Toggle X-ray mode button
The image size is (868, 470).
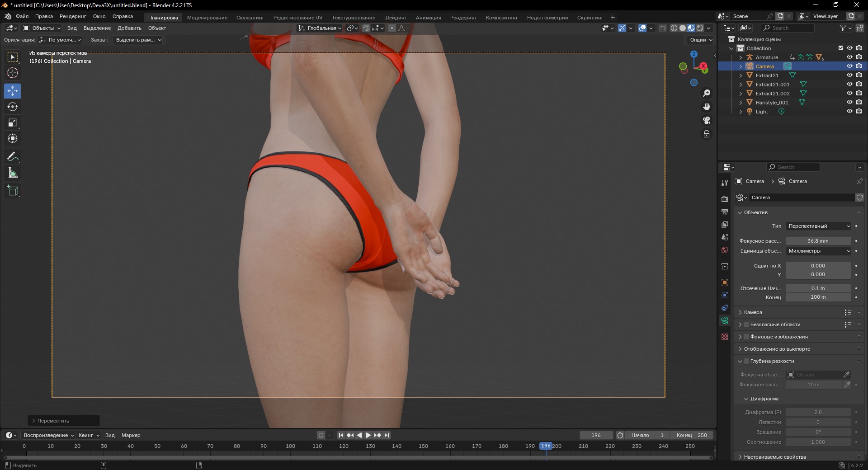[663, 28]
